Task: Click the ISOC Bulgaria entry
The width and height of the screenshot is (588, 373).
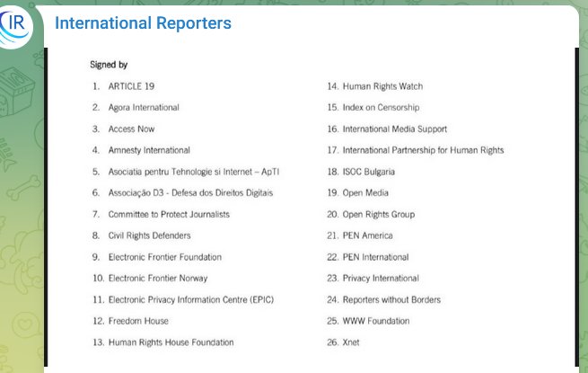Action: (369, 172)
